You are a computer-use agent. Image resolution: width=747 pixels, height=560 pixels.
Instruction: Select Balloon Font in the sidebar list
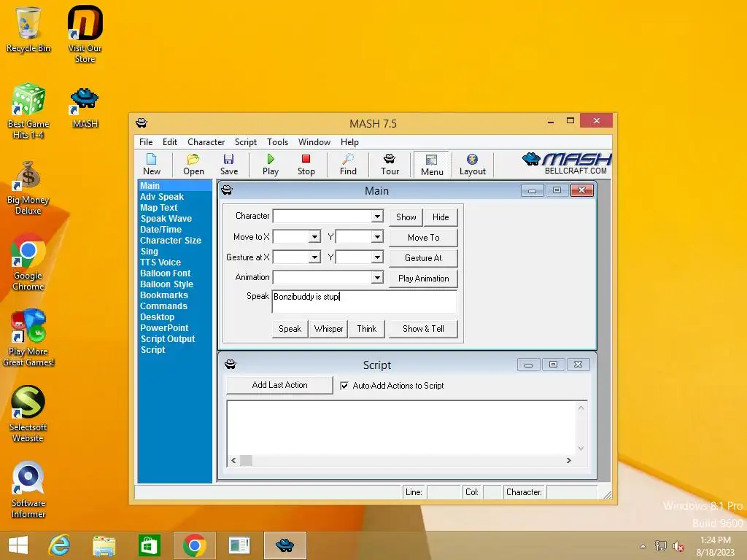165,273
